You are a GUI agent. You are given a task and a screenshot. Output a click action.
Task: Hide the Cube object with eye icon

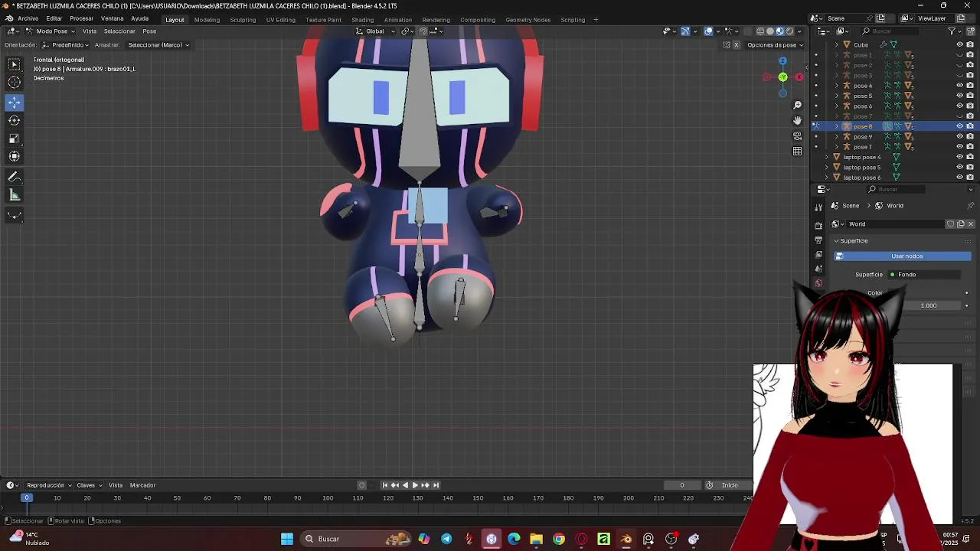[x=959, y=44]
